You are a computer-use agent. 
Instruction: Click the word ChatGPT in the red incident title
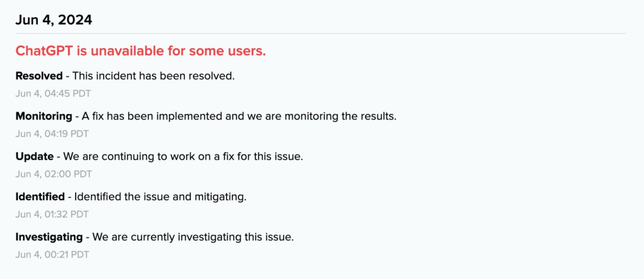point(44,51)
